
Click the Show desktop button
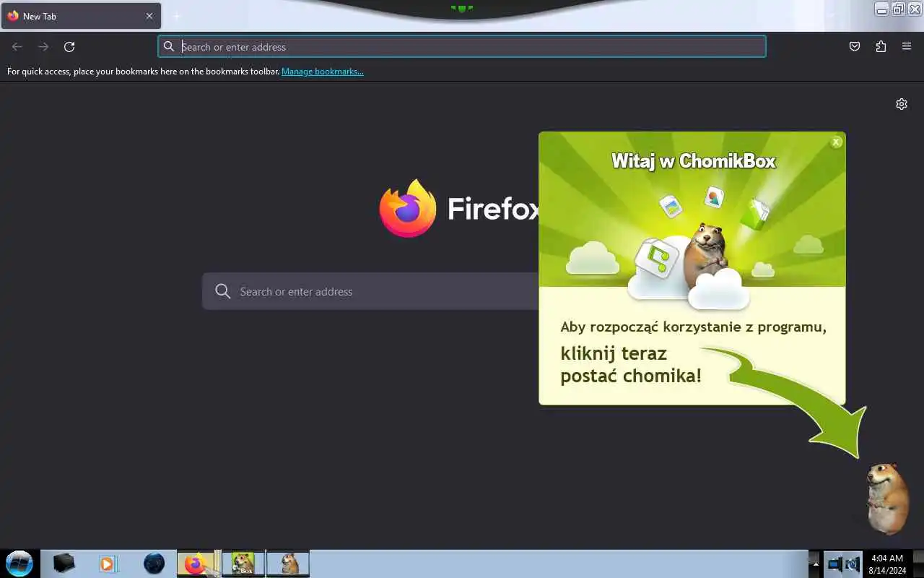pyautogui.click(x=918, y=564)
